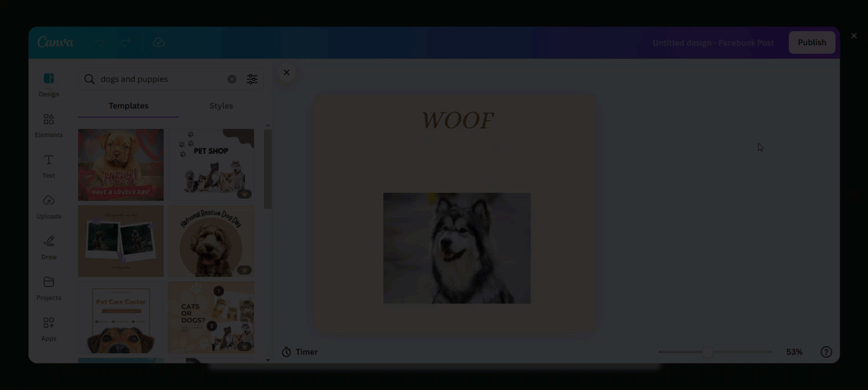Click the scroll down arrow in templates list
868x390 pixels.
point(268,360)
